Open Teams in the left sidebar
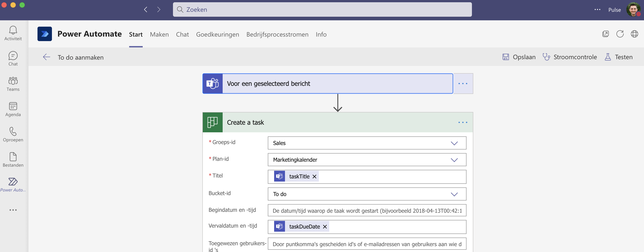Screen dimensions: 644x252 13,84
